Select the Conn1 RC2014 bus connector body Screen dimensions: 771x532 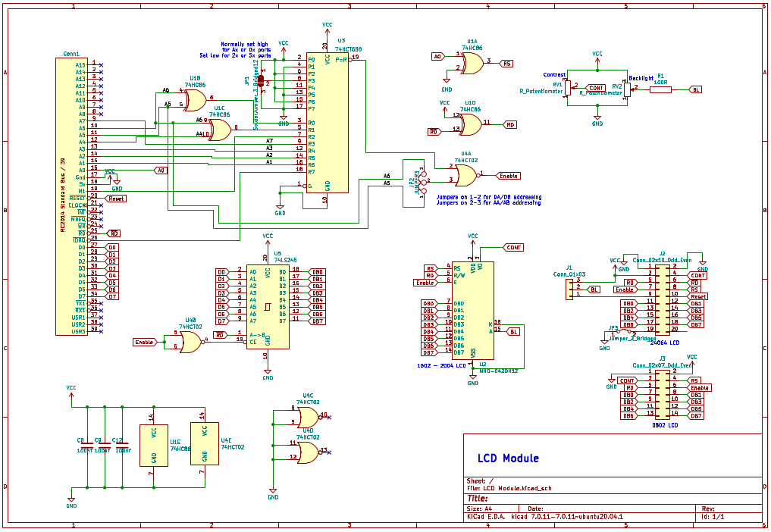(71, 197)
